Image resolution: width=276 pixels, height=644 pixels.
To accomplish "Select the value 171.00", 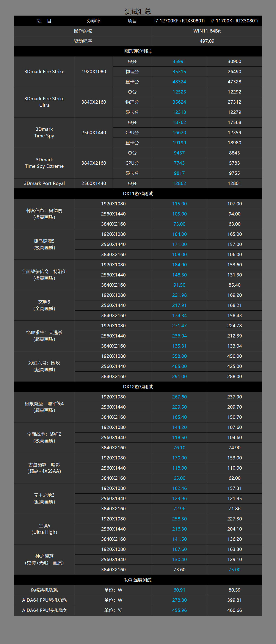I will [179, 244].
